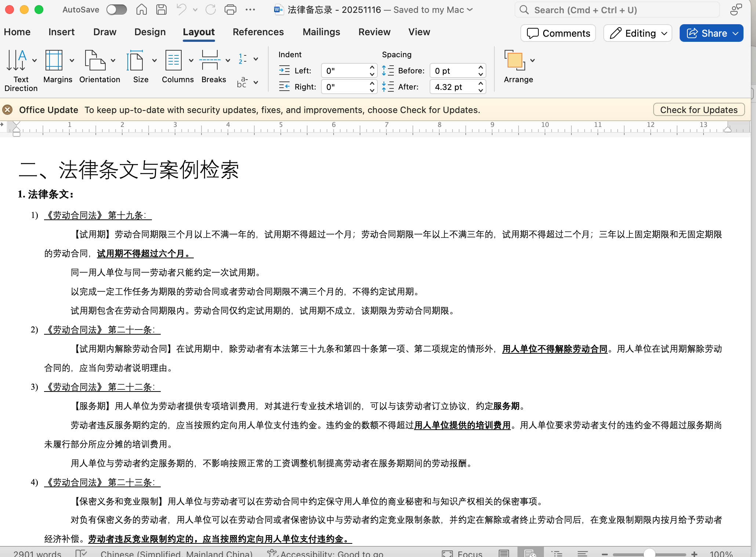This screenshot has width=756, height=557.
Task: Open the Review tab
Action: point(374,32)
